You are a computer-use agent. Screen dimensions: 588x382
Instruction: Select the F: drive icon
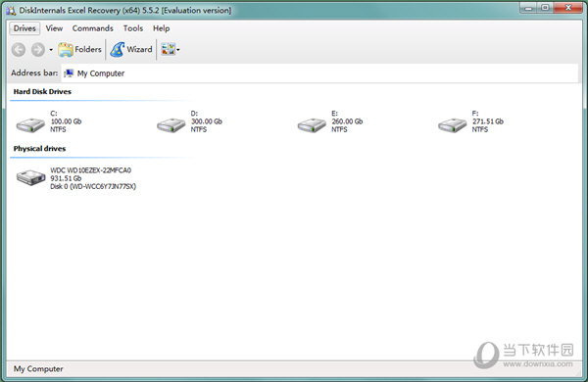452,124
